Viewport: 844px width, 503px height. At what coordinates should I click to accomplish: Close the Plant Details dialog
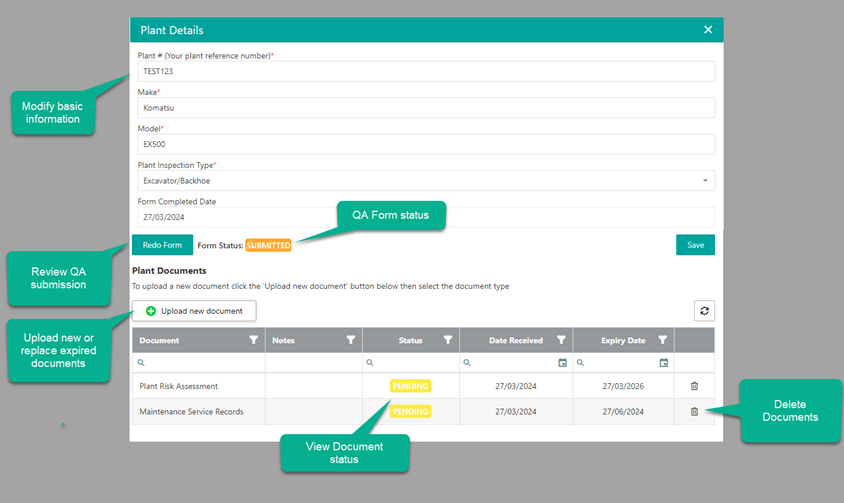click(708, 30)
